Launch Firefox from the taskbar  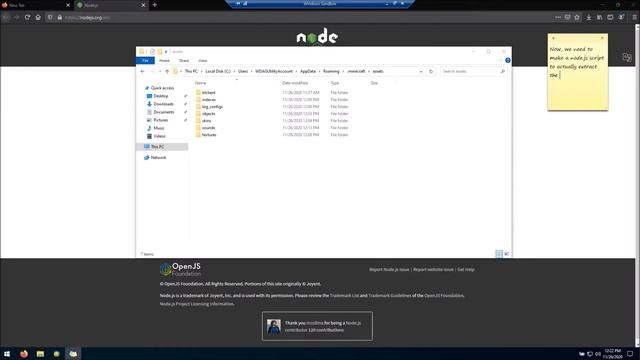[x=24, y=353]
